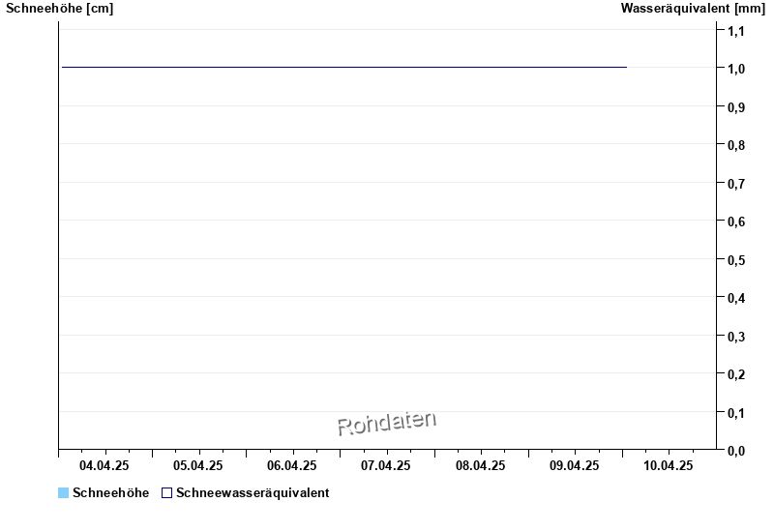This screenshot has width=774, height=532.
Task: Click the white Schneewasseräquivalent legend box
Action: click(166, 493)
